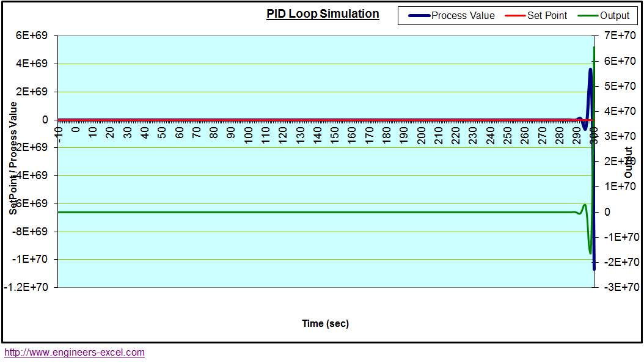Screen dimensions: 644x363
Task: Select the red Set Point legend line
Action: [x=516, y=16]
